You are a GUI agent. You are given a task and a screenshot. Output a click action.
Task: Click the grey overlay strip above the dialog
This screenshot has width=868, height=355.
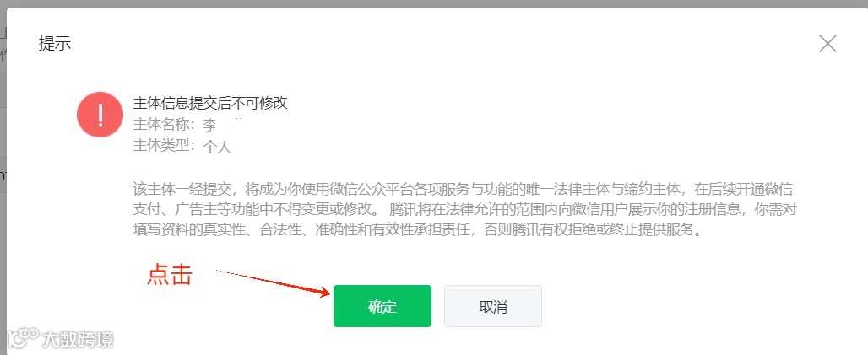click(434, 4)
